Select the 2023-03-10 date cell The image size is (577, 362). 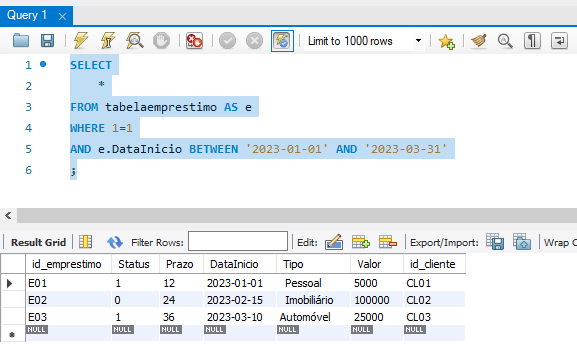240,317
